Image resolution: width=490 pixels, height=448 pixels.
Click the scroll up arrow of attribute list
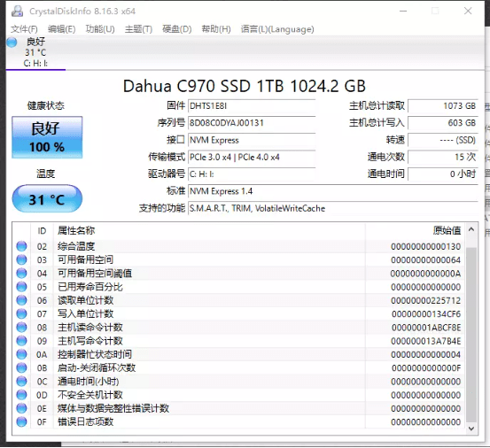pyautogui.click(x=471, y=230)
